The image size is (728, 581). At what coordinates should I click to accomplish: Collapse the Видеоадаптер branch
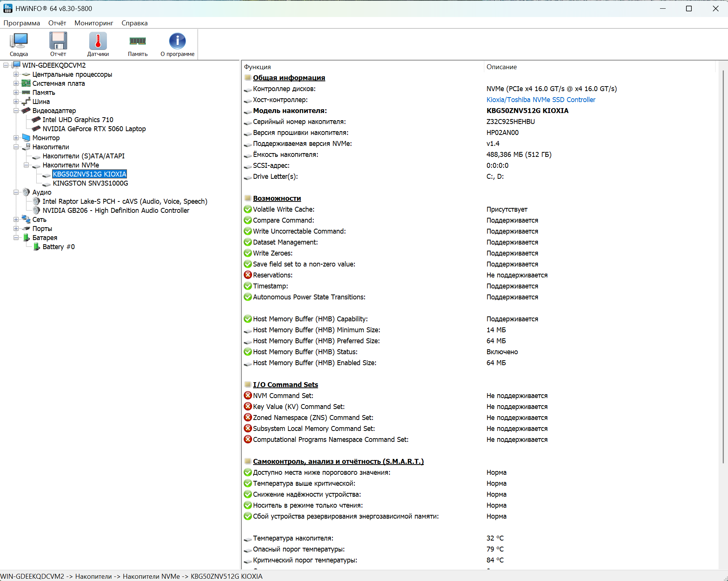click(16, 111)
